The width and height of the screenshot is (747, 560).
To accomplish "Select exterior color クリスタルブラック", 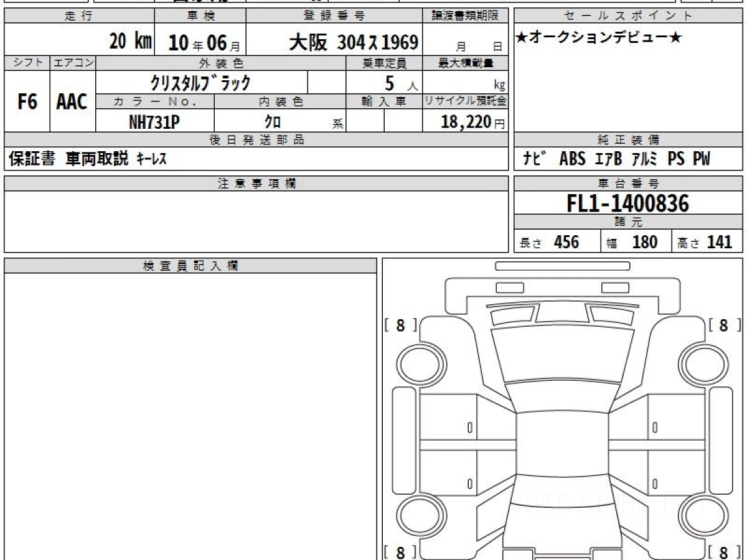I will coord(201,82).
